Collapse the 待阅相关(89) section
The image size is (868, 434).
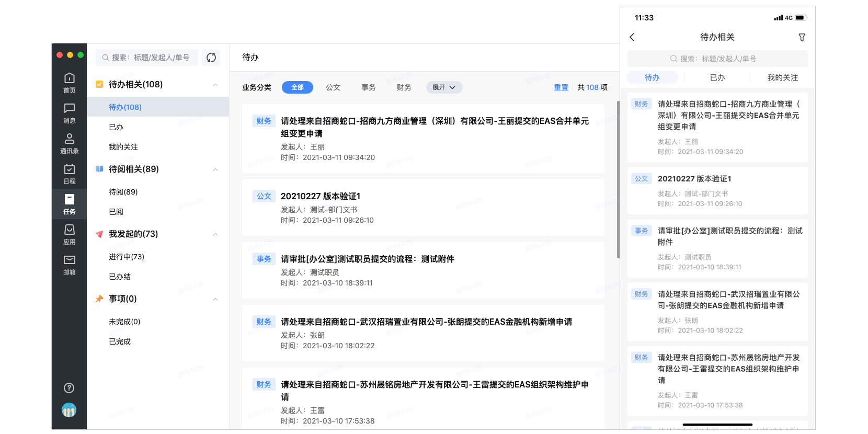215,169
